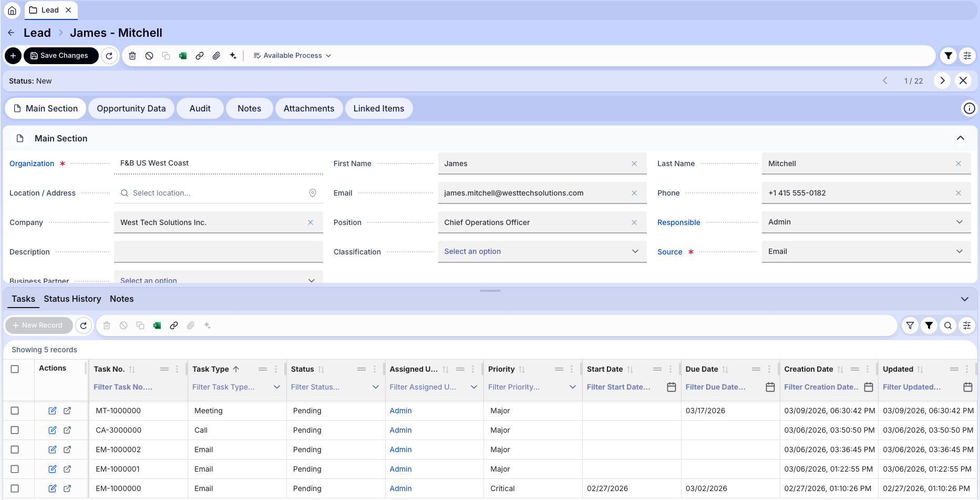
Task: Open the Status History tab
Action: click(x=73, y=299)
